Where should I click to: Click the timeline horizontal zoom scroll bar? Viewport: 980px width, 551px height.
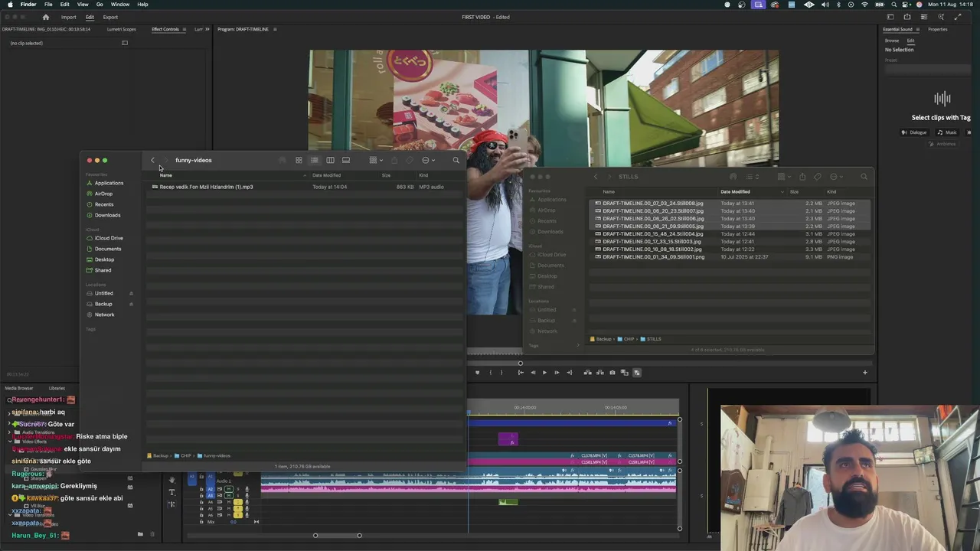coord(337,535)
